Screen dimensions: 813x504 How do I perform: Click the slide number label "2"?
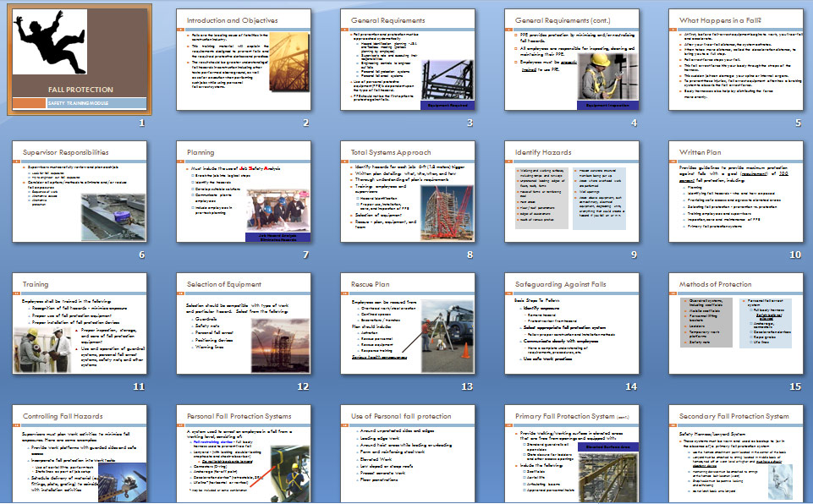306,123
